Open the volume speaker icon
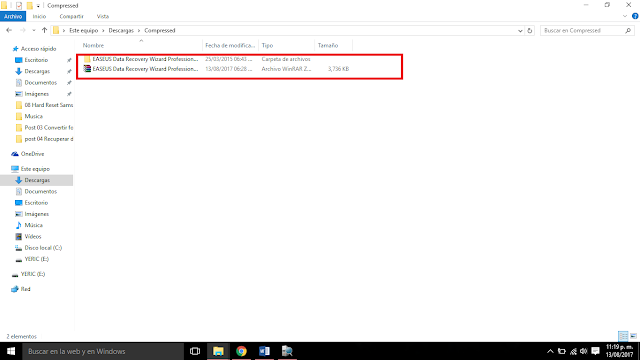This screenshot has height=360, width=640. (x=584, y=351)
